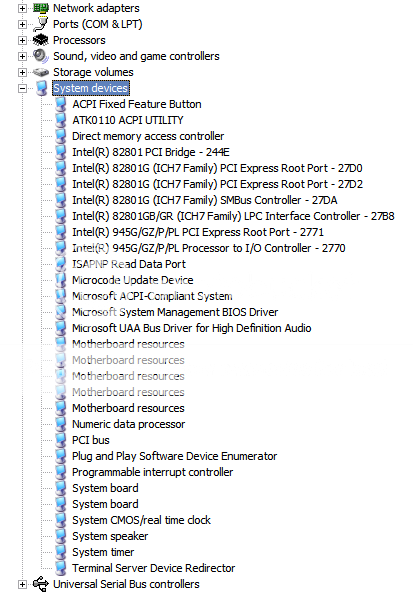Viewport: 413px width, 600px height.
Task: Click the Storage volumes drive icon
Action: (x=41, y=72)
